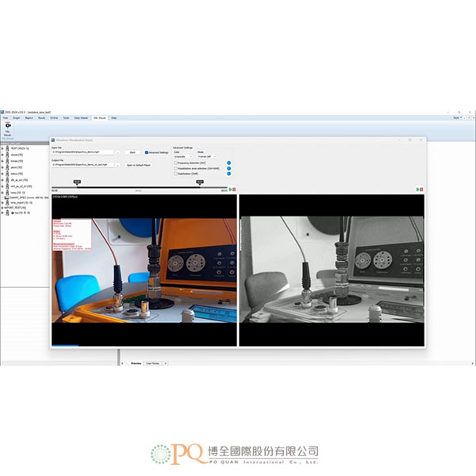Enable Stabilization checkbox
476x476 pixels.
coord(175,175)
